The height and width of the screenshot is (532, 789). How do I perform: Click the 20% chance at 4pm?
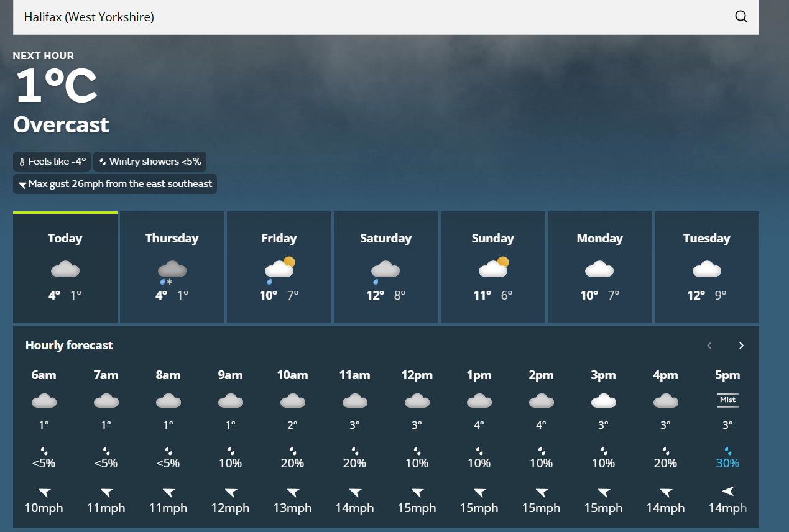[x=666, y=463]
